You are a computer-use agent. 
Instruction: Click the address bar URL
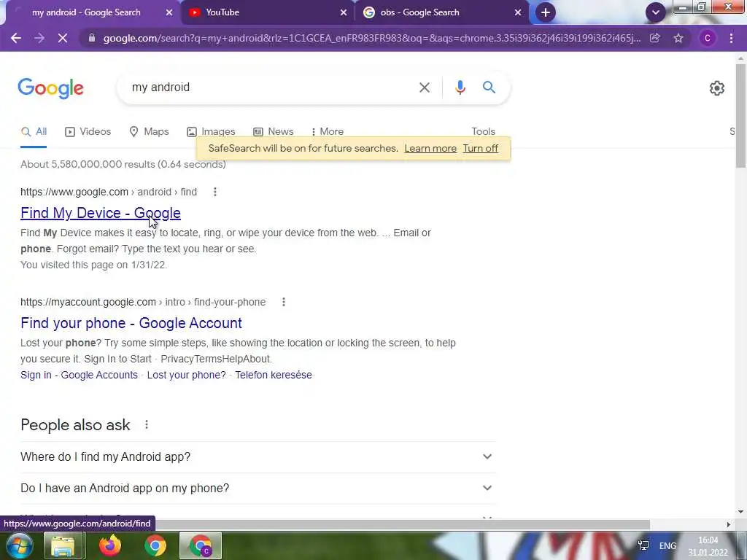371,38
